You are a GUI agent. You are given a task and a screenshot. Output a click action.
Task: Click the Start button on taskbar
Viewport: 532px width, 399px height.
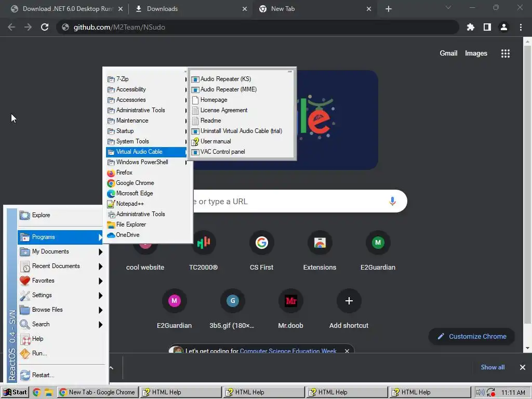click(15, 392)
